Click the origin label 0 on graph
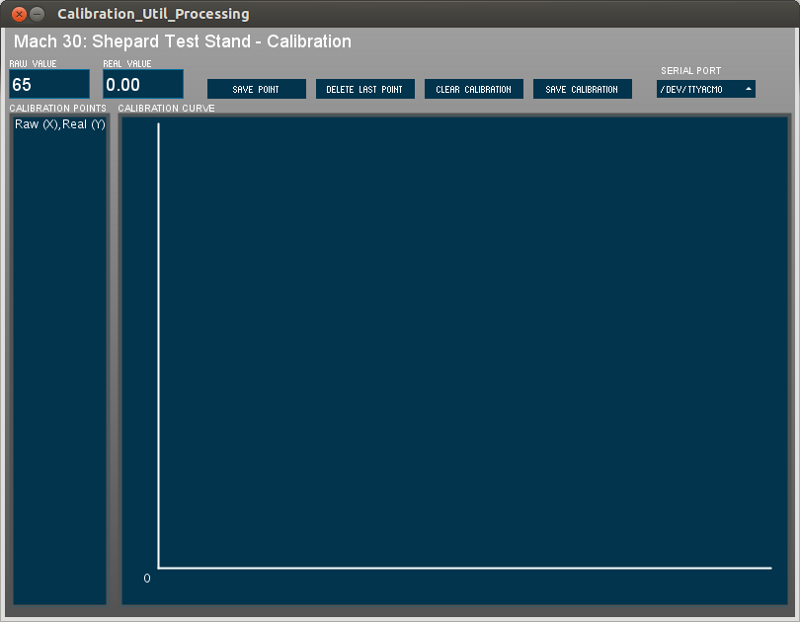800x622 pixels. point(147,578)
